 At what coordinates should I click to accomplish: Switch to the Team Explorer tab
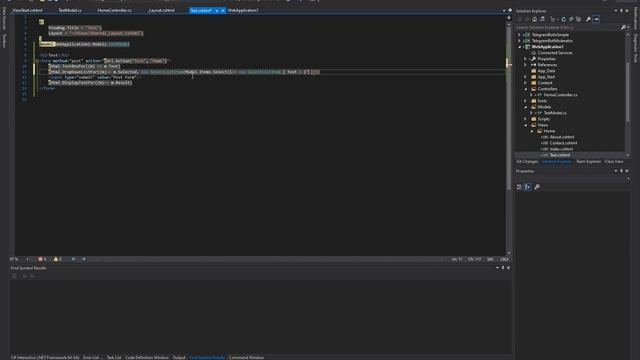[x=588, y=162]
